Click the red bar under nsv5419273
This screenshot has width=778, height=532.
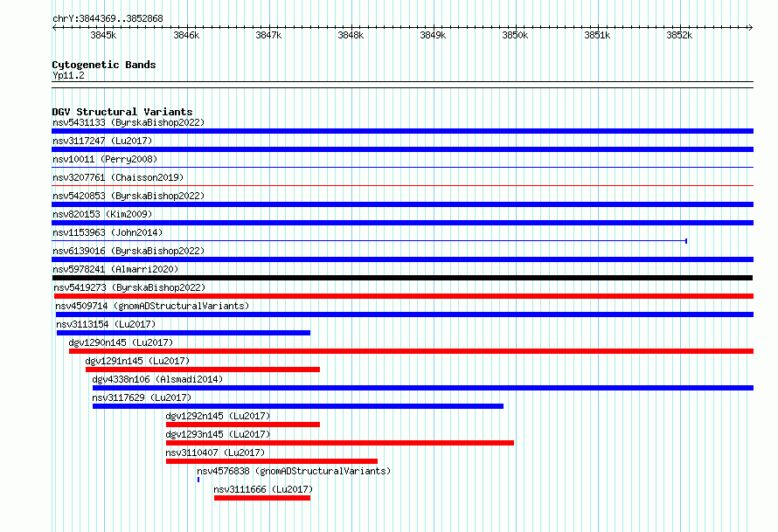tap(404, 296)
